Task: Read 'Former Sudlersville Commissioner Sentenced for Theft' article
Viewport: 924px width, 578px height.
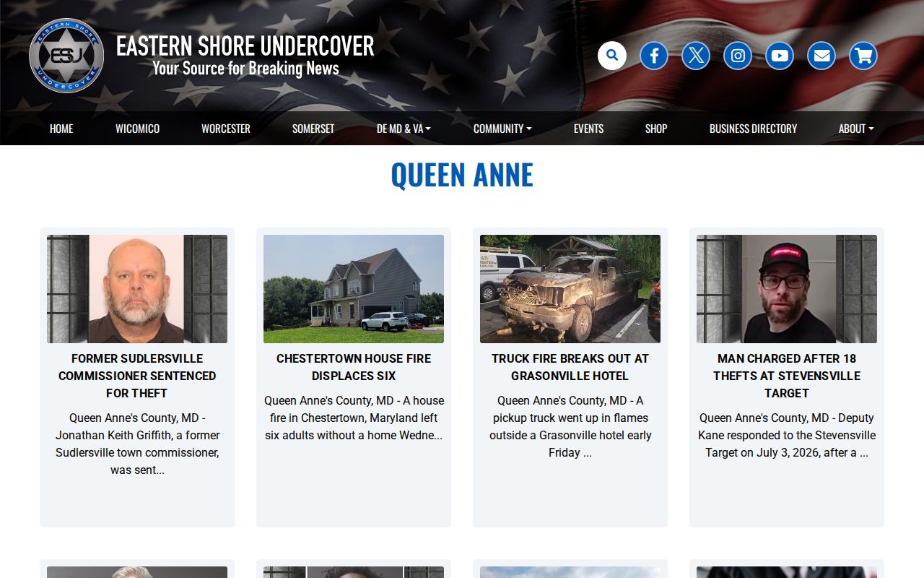Action: tap(137, 376)
